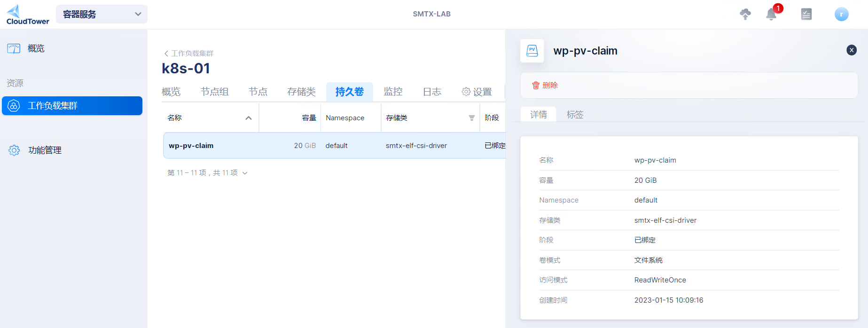Screen dimensions: 868x328
Task: Click the cloud upload icon
Action: tap(745, 14)
